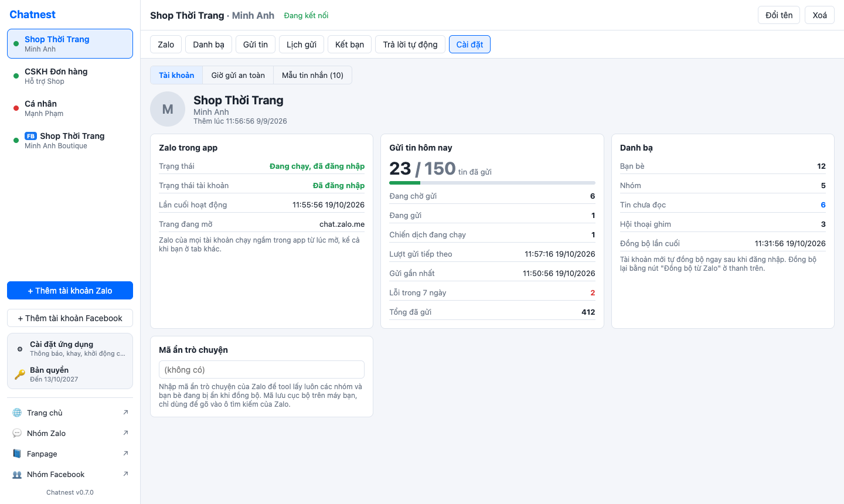
Task: Click the M avatar circle
Action: pyautogui.click(x=168, y=109)
